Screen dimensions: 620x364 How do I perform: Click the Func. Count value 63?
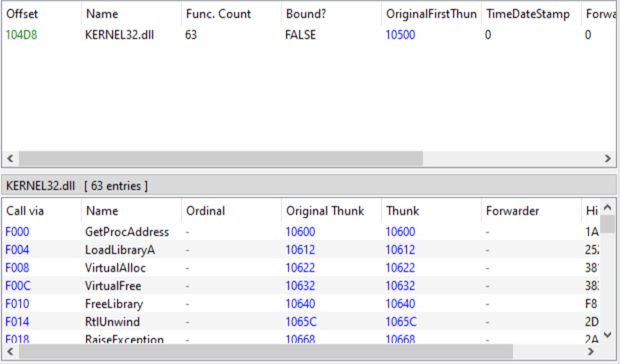tap(191, 35)
